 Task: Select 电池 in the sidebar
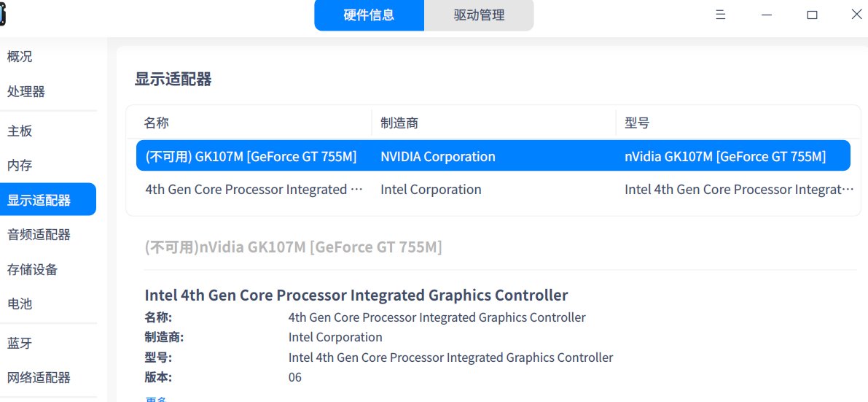point(20,304)
